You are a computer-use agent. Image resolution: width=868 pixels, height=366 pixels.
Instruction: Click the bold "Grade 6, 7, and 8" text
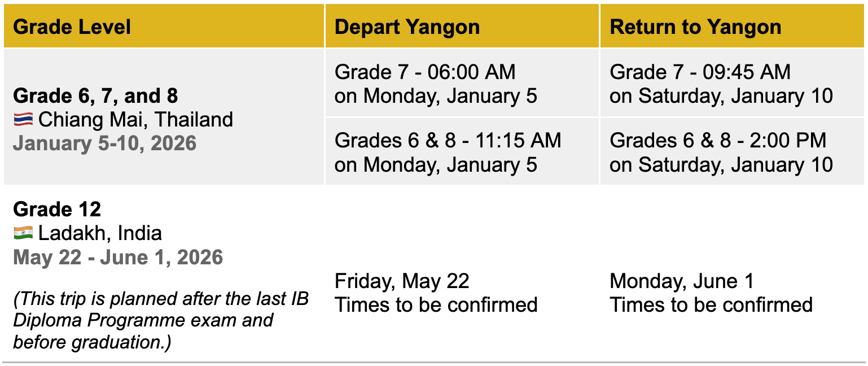tap(95, 96)
